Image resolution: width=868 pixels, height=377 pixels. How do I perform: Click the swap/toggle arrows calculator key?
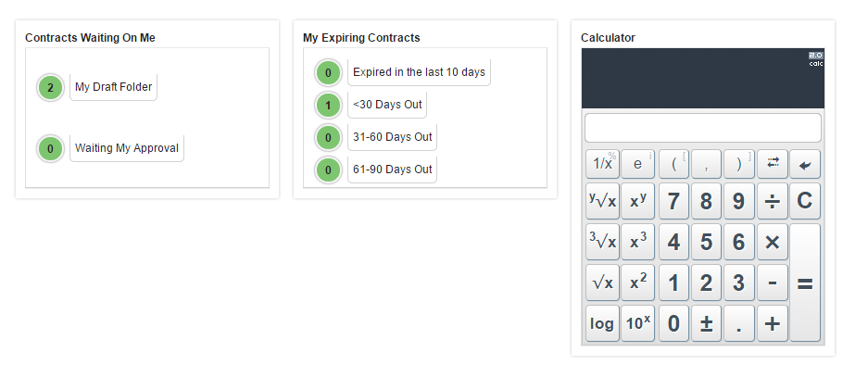click(773, 163)
